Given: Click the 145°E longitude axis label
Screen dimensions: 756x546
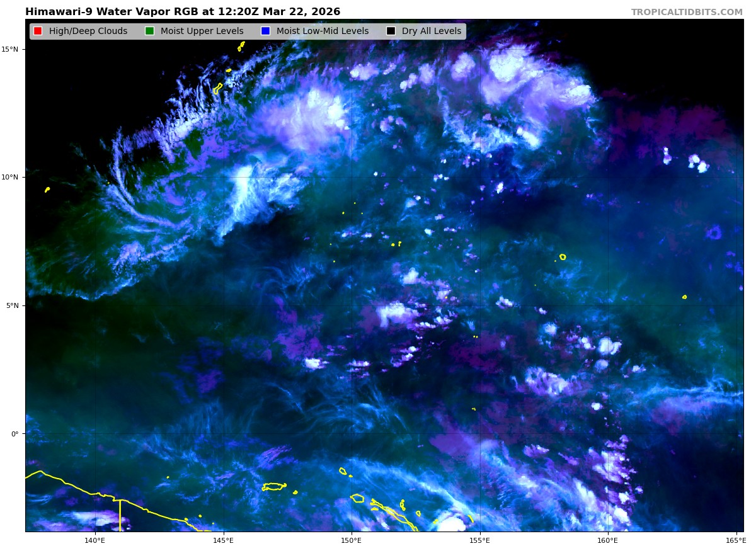Looking at the screenshot, I should [x=223, y=540].
